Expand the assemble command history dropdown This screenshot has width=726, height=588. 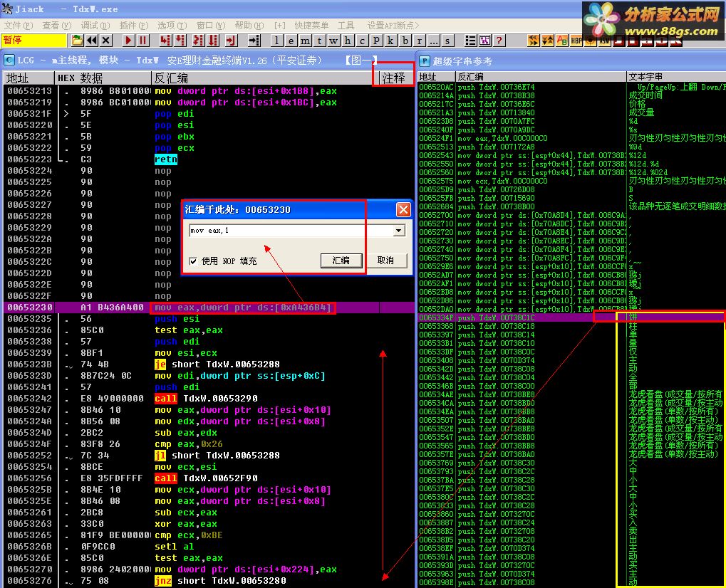[399, 231]
